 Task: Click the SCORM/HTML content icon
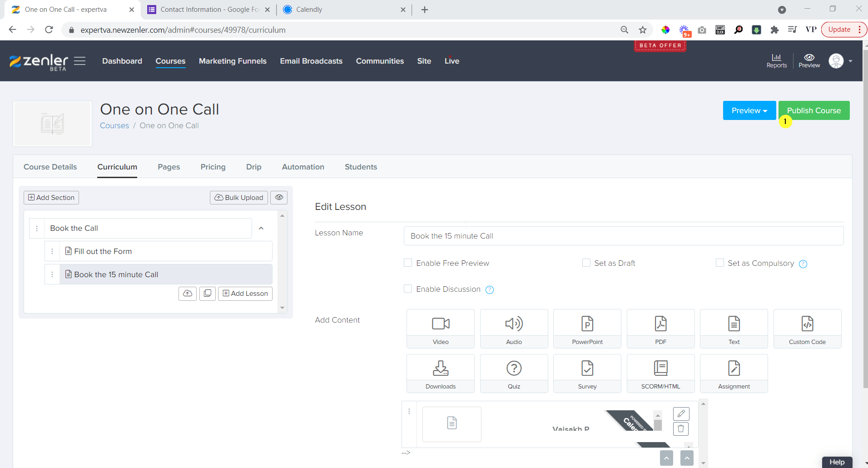(660, 373)
